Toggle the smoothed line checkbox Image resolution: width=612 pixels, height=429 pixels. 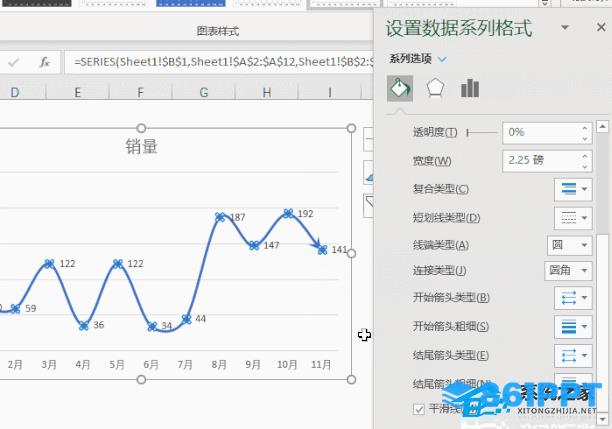coord(419,409)
